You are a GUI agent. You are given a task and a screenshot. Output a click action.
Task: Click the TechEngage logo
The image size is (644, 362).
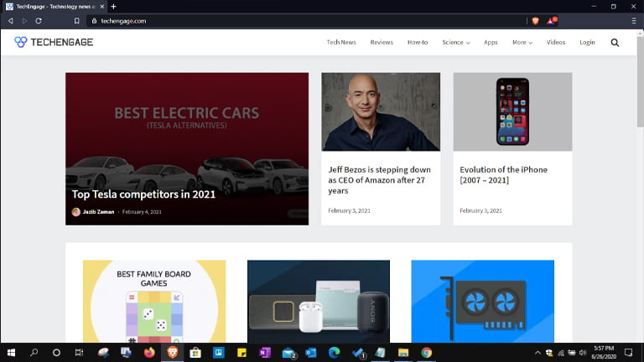(54, 42)
